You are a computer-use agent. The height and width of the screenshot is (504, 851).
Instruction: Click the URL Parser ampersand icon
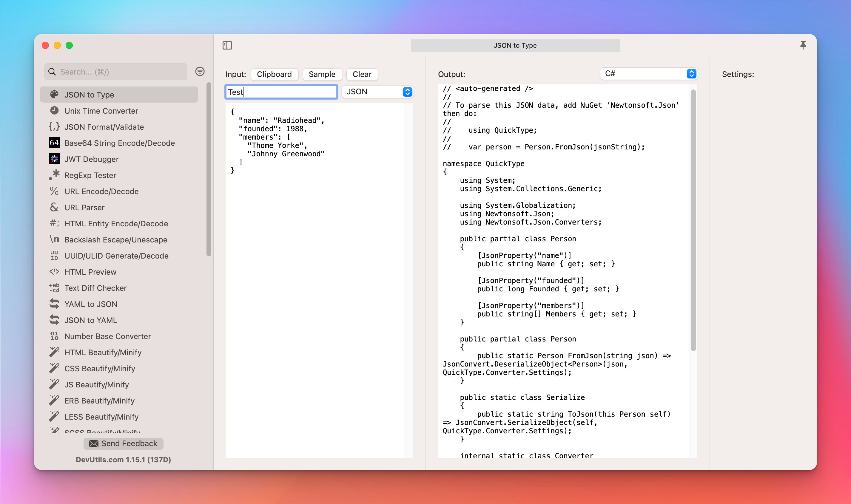54,207
